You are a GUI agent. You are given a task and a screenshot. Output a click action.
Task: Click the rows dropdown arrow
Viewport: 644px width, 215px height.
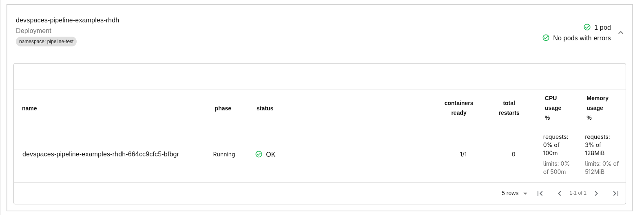click(525, 193)
